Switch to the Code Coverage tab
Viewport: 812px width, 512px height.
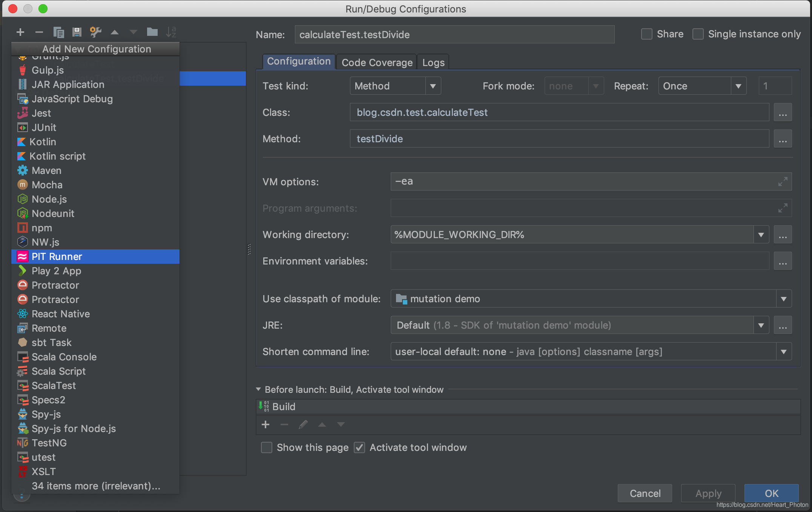[376, 61]
